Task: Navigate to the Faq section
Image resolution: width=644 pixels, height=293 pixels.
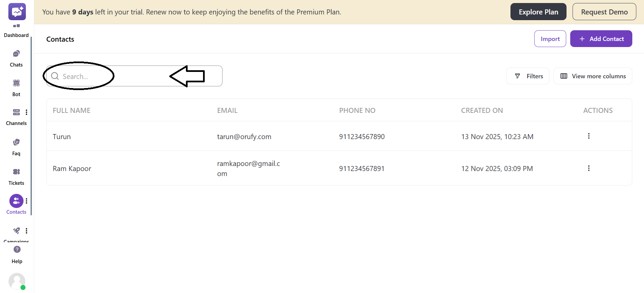Action: [16, 146]
